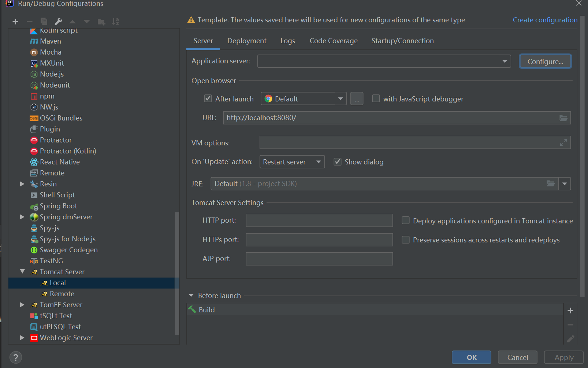
Task: Expand the Resin tree node
Action: (22, 184)
